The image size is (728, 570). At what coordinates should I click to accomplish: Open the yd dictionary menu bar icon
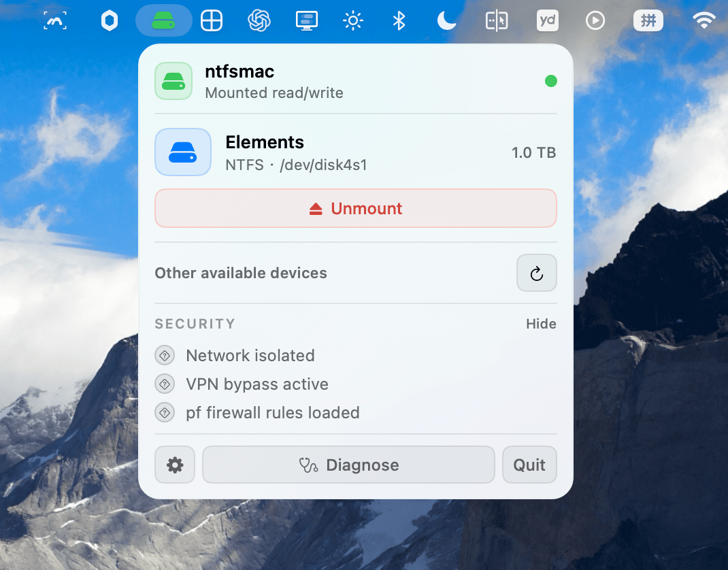[548, 20]
